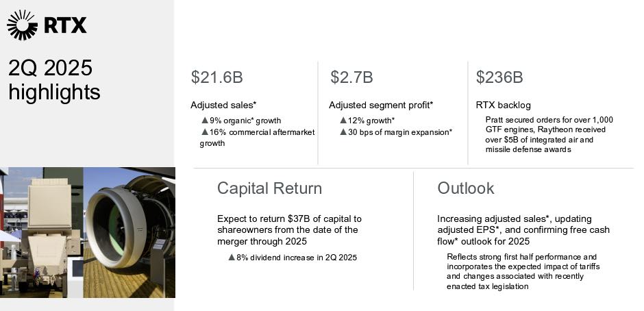The width and height of the screenshot is (644, 311).
Task: Click the triangle beside 16% commercial aftermarket
Action: (205, 132)
